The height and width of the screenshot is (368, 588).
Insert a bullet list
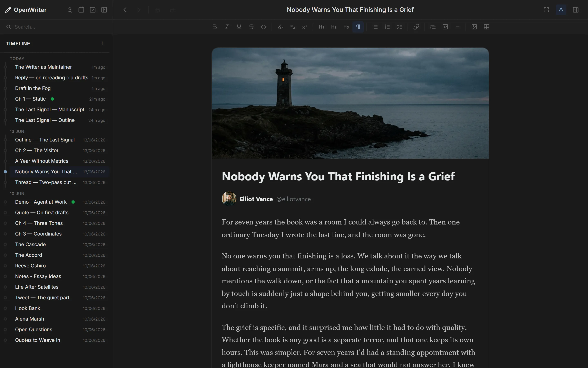click(375, 27)
